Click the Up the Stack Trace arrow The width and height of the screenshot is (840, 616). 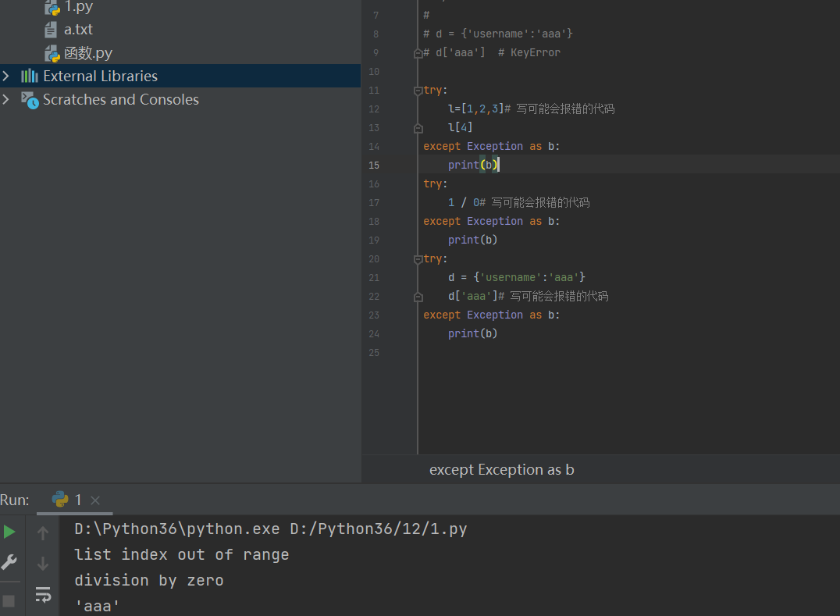[x=43, y=533]
